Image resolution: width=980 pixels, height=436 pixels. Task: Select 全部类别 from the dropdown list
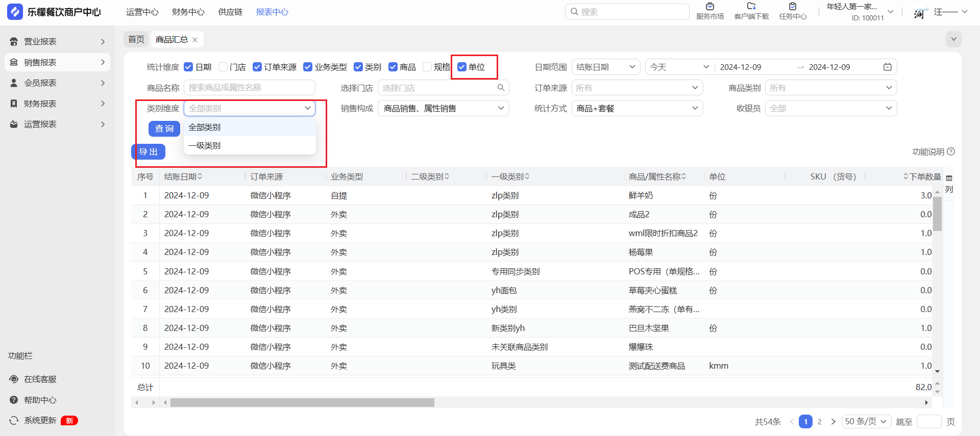click(250, 127)
